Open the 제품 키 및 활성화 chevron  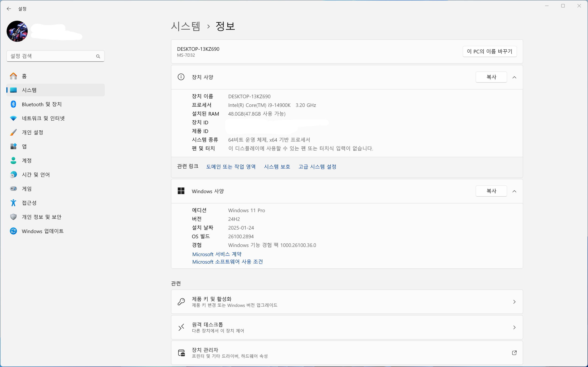514,302
